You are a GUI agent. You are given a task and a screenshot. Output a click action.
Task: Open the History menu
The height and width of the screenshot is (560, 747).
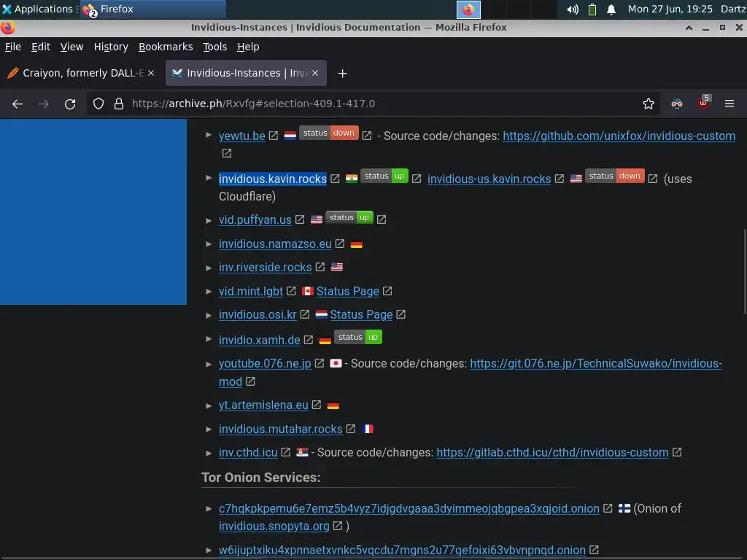point(111,47)
